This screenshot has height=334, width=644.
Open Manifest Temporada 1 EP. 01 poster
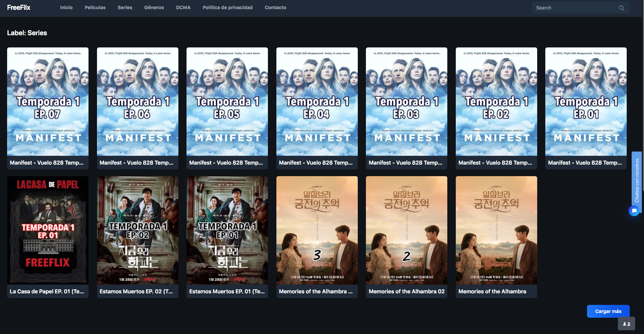point(586,102)
